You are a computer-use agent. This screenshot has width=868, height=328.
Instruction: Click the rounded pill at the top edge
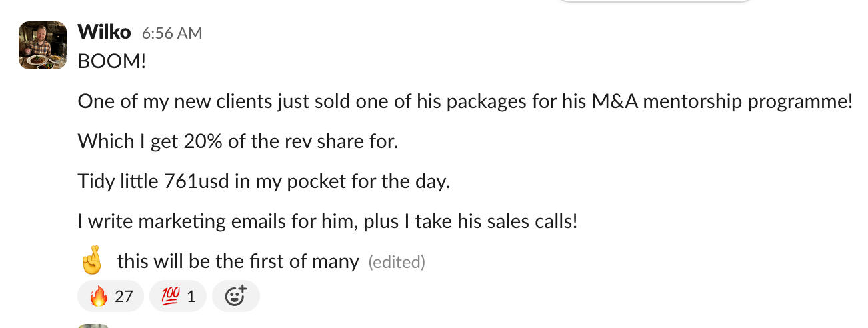653,2
